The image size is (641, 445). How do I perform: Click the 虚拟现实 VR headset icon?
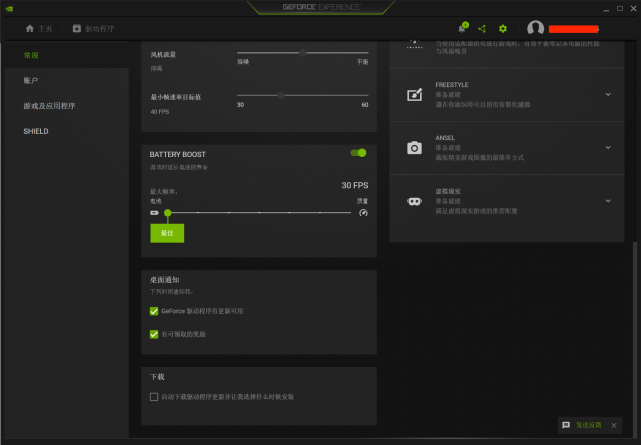pyautogui.click(x=414, y=201)
